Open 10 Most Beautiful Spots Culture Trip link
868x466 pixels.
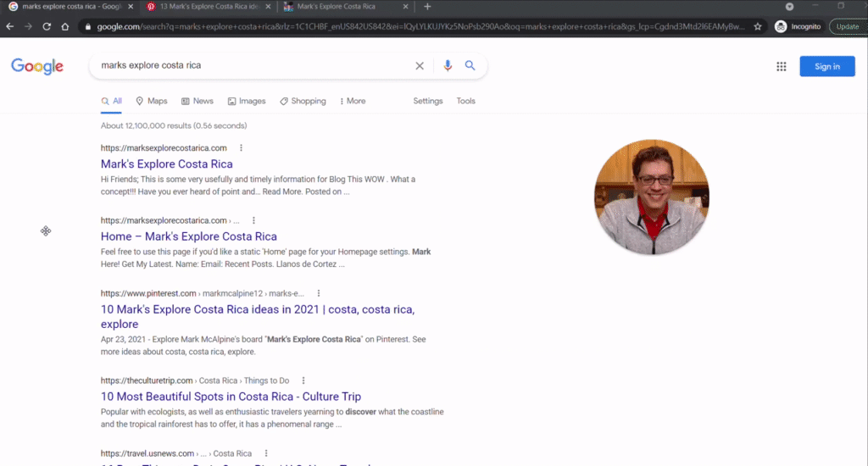click(231, 397)
